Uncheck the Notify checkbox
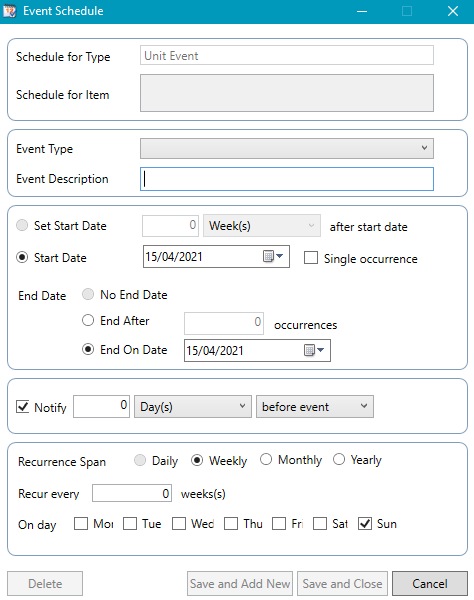Viewport: 474px width, 600px height. [x=23, y=406]
